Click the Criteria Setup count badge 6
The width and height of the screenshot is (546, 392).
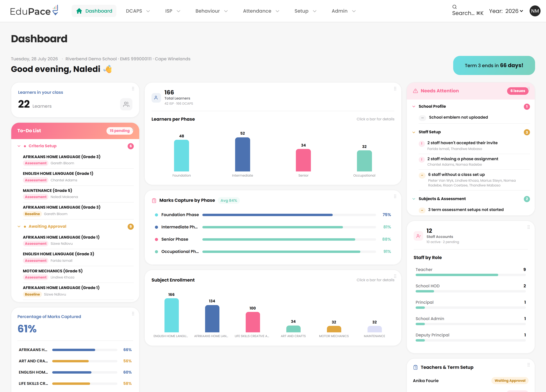tap(131, 146)
